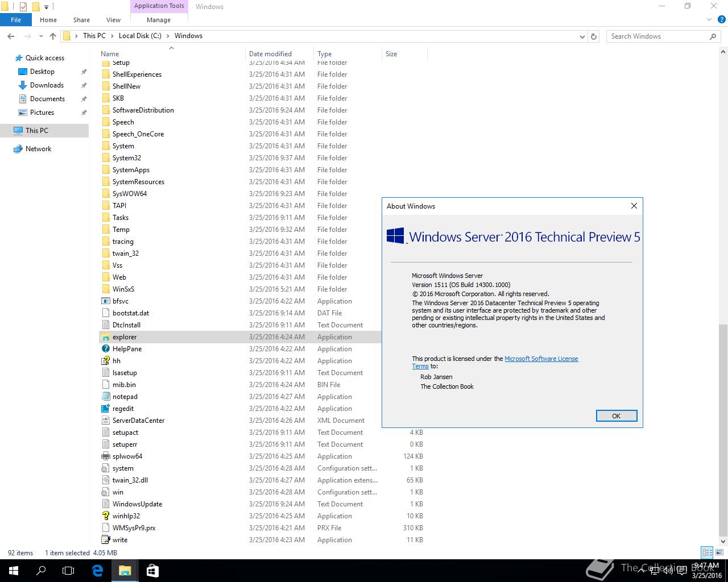This screenshot has height=582, width=728.
Task: Open the Start menu
Action: coord(14,571)
